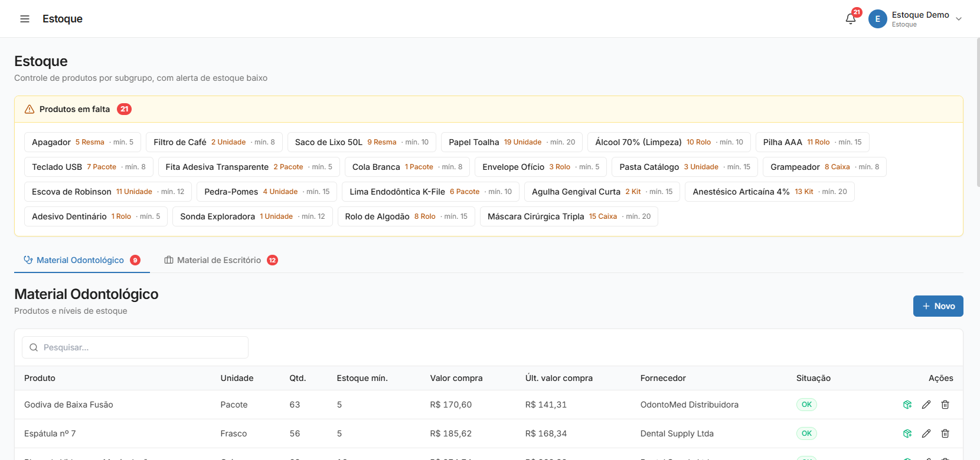The height and width of the screenshot is (460, 980).
Task: Edit the Espátula nº 7 product
Action: [926, 433]
